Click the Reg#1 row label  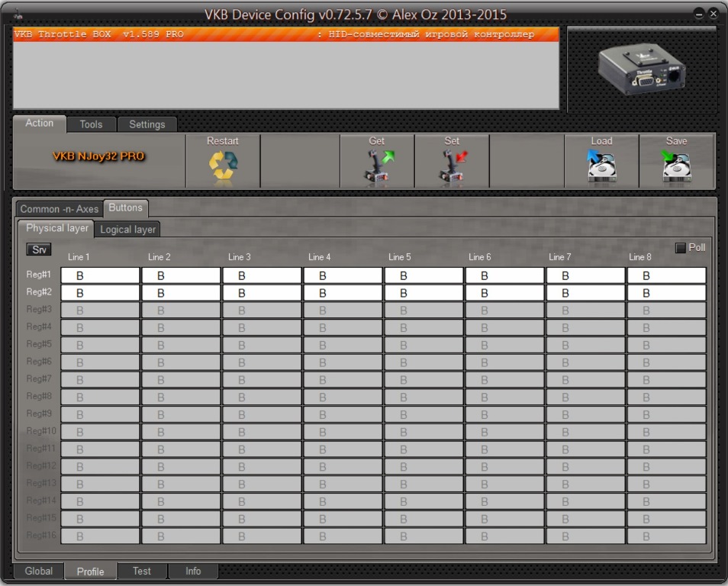click(38, 275)
